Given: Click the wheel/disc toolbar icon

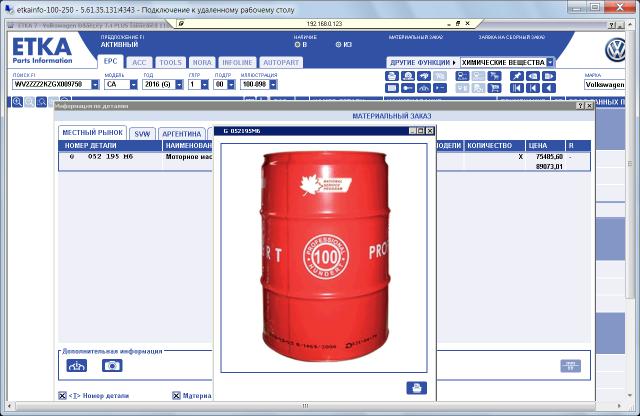Looking at the screenshot, I should (x=408, y=76).
